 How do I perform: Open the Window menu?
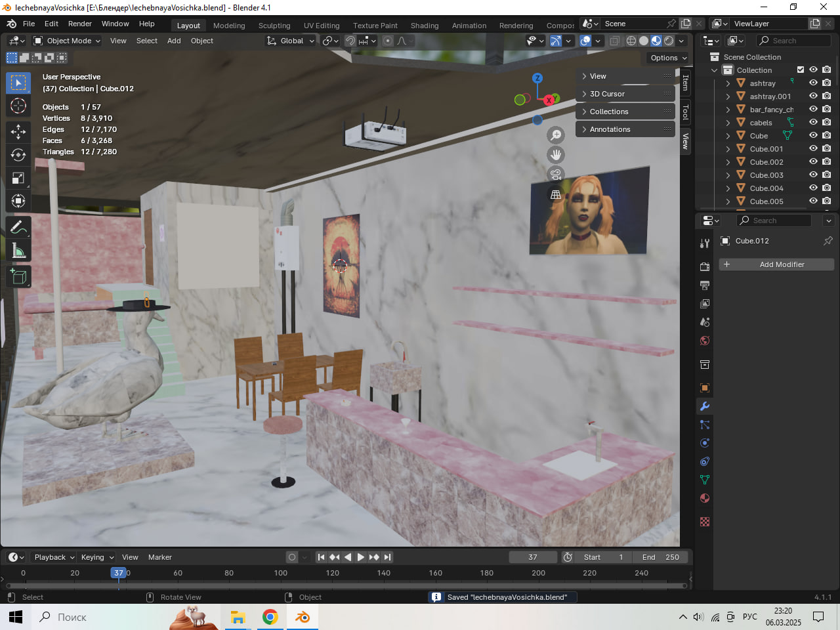(x=115, y=24)
